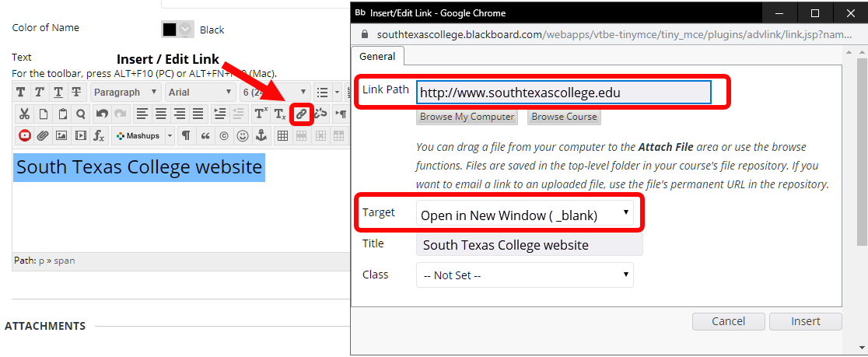Click Insert button to add link

(x=806, y=321)
